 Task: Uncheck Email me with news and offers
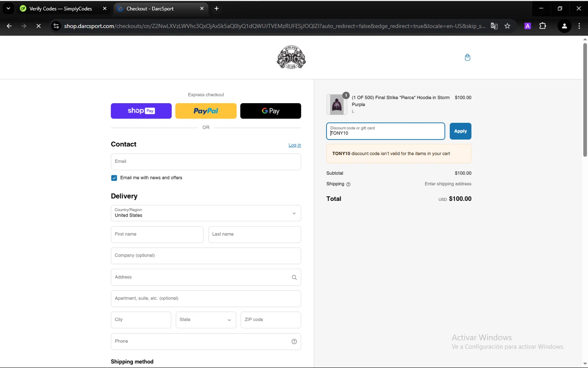114,178
